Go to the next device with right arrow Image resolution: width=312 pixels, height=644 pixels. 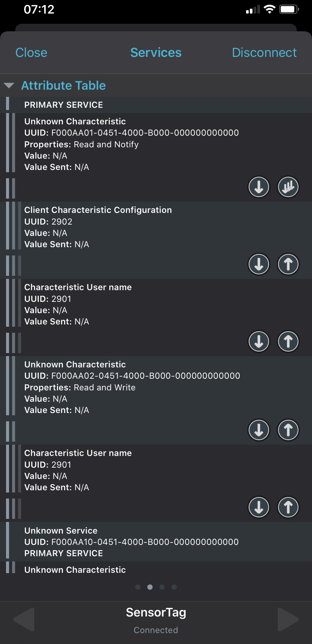coord(288,619)
